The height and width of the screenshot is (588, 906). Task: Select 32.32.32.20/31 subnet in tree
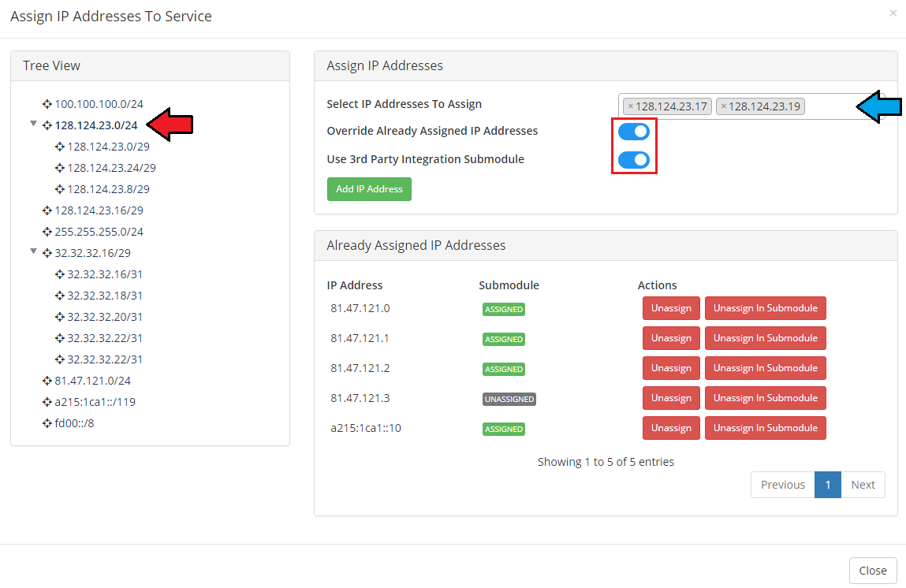pyautogui.click(x=105, y=317)
